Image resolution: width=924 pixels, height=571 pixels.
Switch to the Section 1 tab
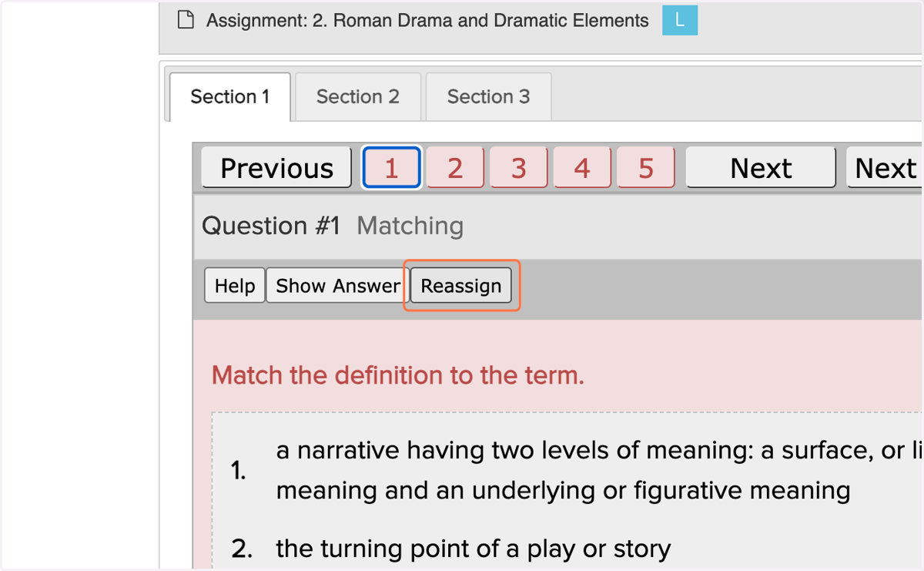[x=229, y=96]
